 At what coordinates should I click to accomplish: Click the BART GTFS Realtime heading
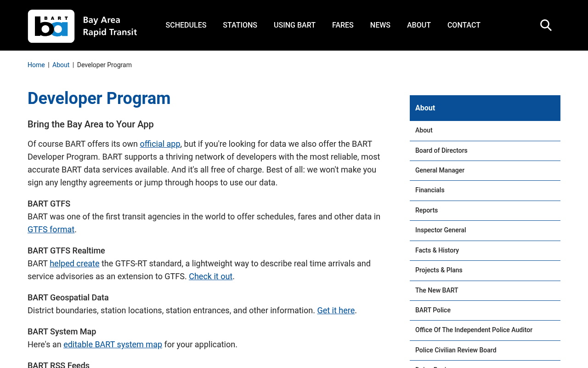pyautogui.click(x=66, y=251)
